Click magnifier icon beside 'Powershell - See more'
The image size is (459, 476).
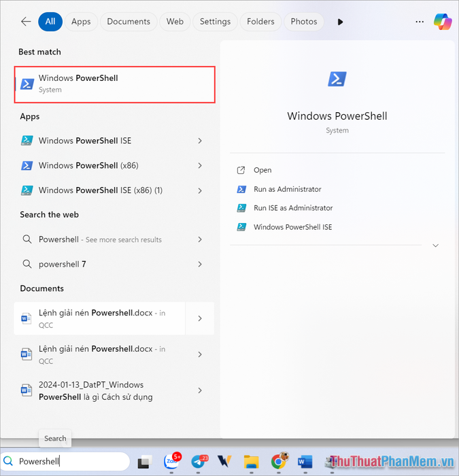[27, 239]
